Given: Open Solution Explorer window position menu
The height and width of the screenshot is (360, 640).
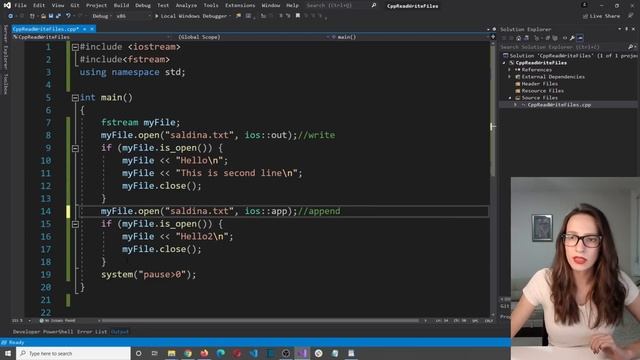Looking at the screenshot, I should coord(620,29).
